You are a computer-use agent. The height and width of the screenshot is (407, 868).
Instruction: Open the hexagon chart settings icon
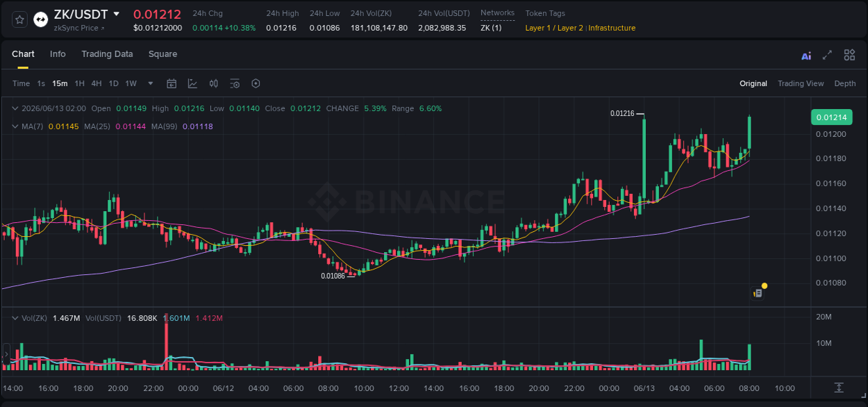(256, 83)
